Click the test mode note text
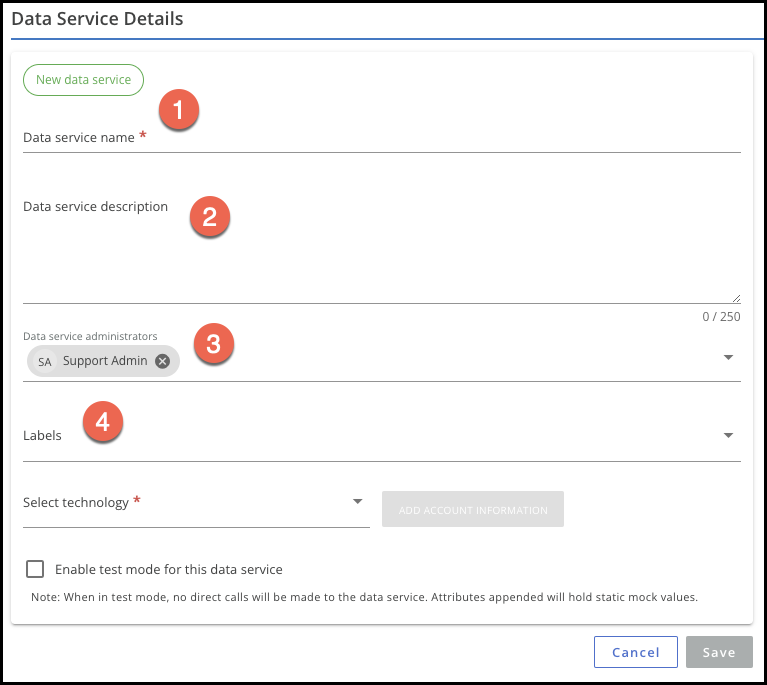 [x=364, y=597]
